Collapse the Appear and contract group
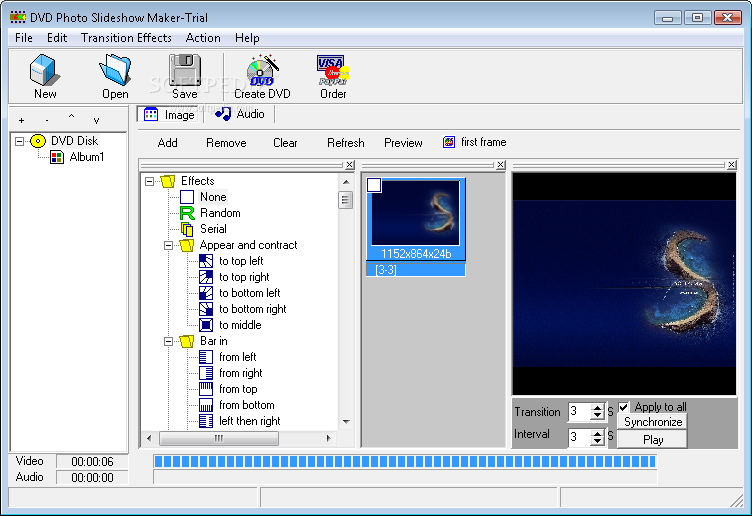This screenshot has width=752, height=516. (168, 246)
